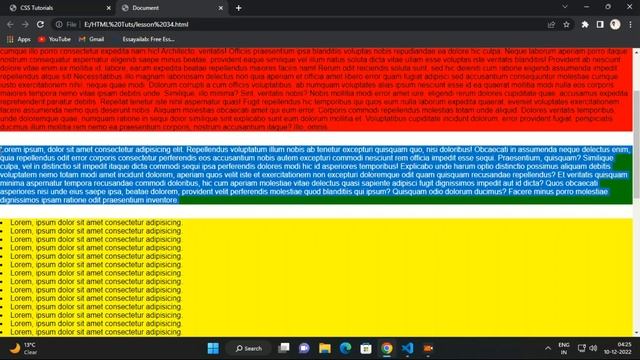Open the weather widget showing 13°C

(23, 348)
